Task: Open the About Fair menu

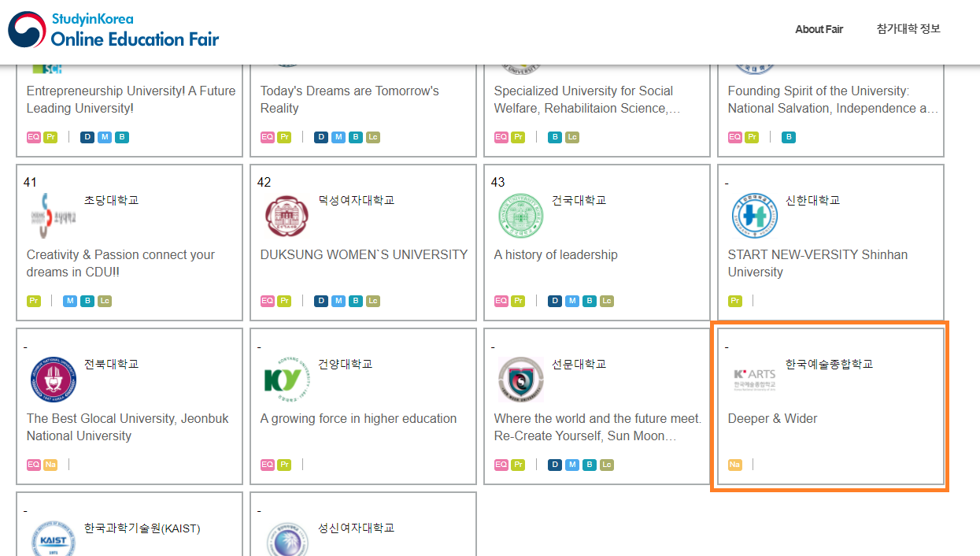Action: tap(819, 29)
